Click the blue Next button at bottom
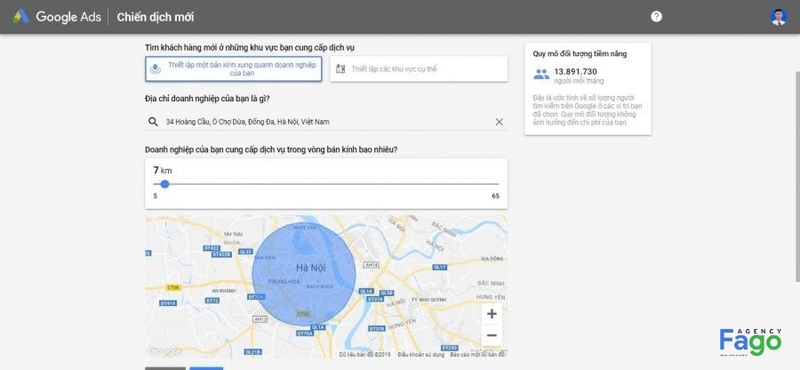The width and height of the screenshot is (800, 370). (206, 368)
